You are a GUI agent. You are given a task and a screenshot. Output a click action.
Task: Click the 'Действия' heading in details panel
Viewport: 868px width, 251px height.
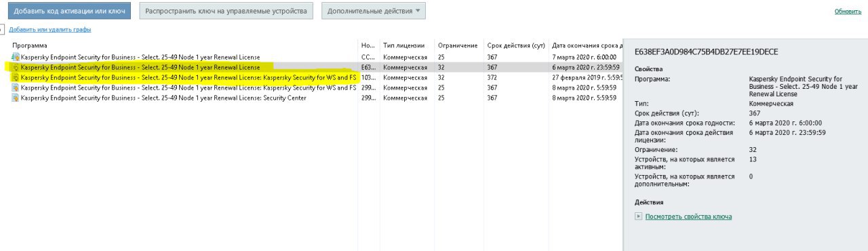click(649, 202)
